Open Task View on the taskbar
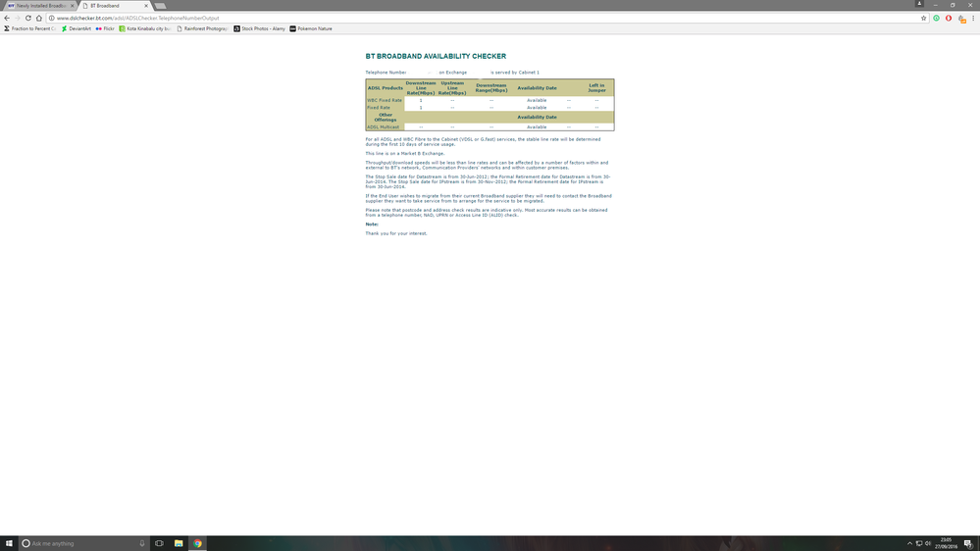Viewport: 980px width, 551px height. (x=159, y=543)
